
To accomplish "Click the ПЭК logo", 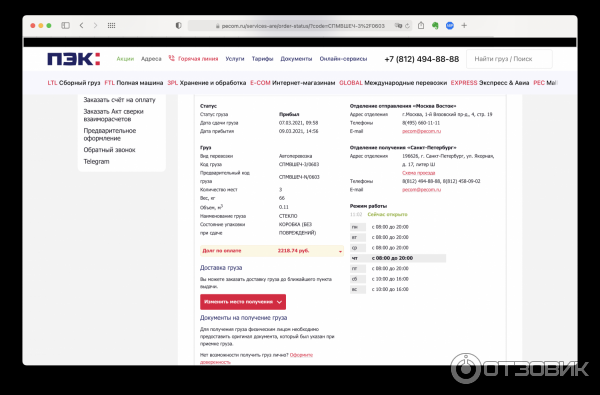I will (x=73, y=59).
